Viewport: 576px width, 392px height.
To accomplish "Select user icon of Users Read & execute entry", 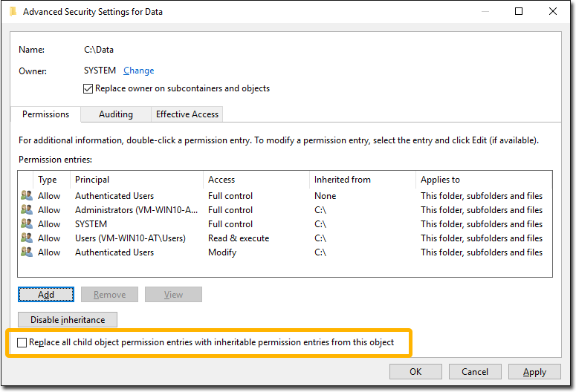I will pyautogui.click(x=27, y=238).
